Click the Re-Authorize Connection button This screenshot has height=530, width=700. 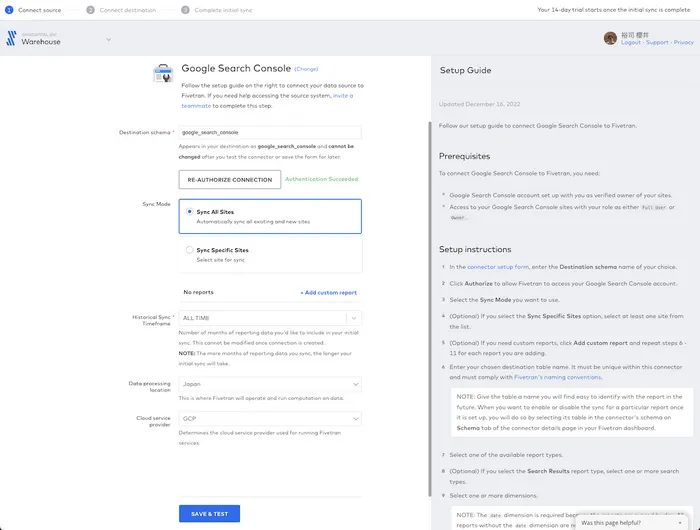pos(229,180)
